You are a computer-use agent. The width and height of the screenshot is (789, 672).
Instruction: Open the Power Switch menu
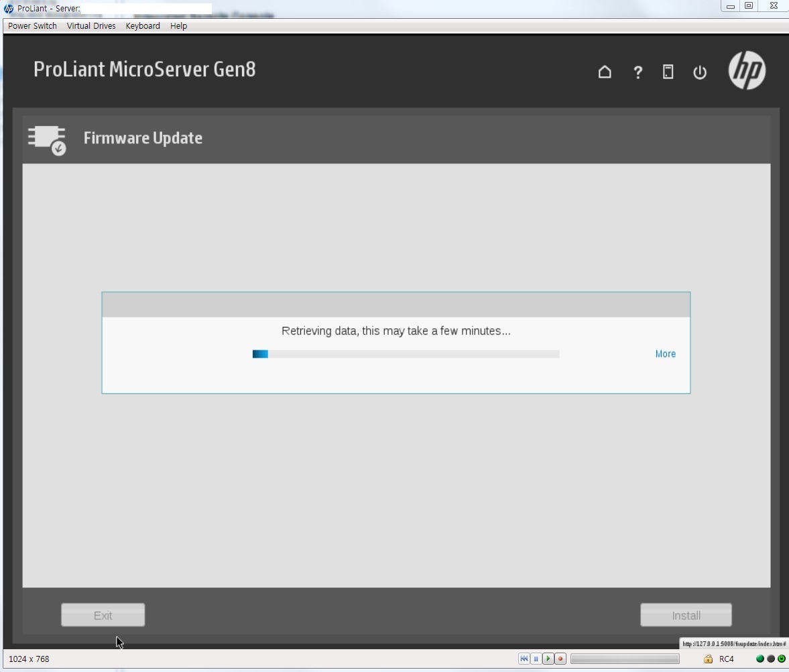click(32, 25)
